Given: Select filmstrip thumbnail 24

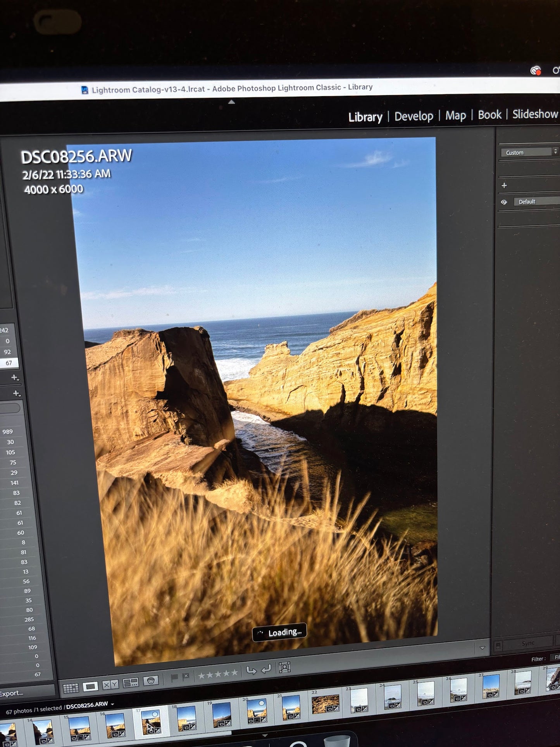Looking at the screenshot, I should [393, 697].
